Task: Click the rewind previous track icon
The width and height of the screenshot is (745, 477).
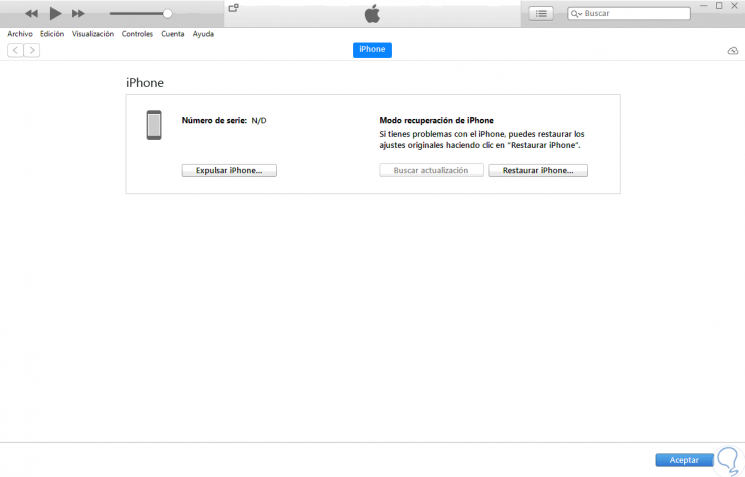Action: [31, 14]
